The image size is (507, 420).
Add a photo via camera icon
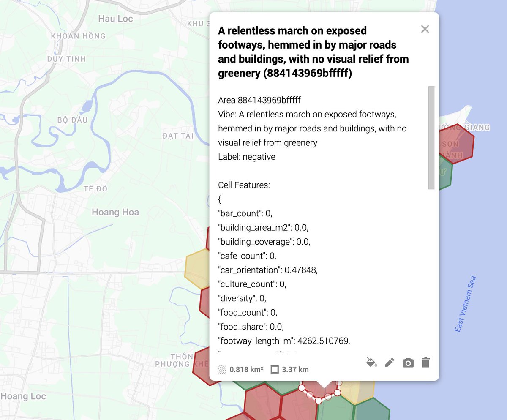coord(408,363)
